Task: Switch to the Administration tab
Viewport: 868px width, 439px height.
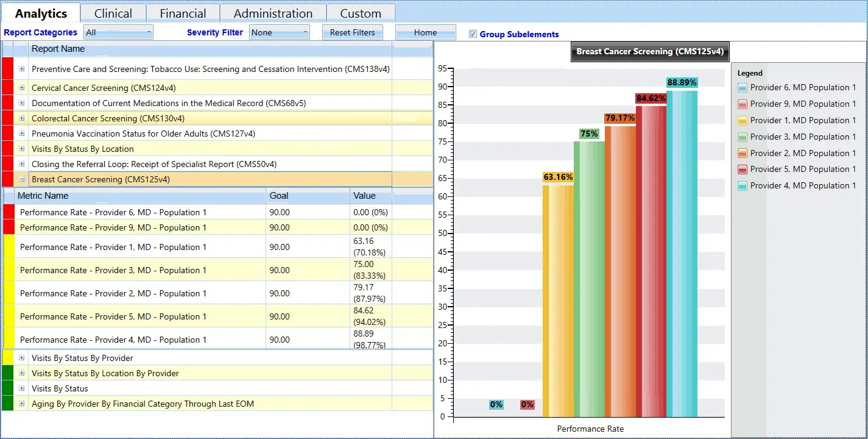Action: pos(272,12)
